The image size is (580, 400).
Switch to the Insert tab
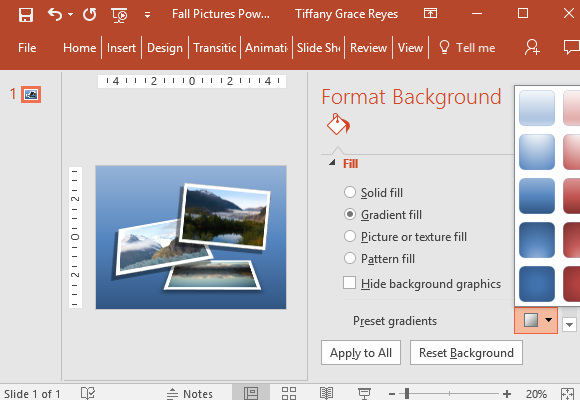(x=121, y=48)
